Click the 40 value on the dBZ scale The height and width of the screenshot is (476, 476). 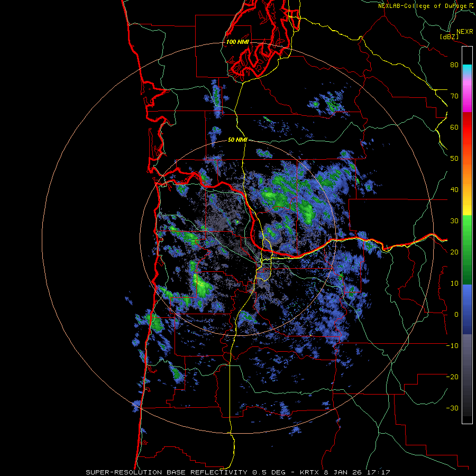(x=454, y=190)
